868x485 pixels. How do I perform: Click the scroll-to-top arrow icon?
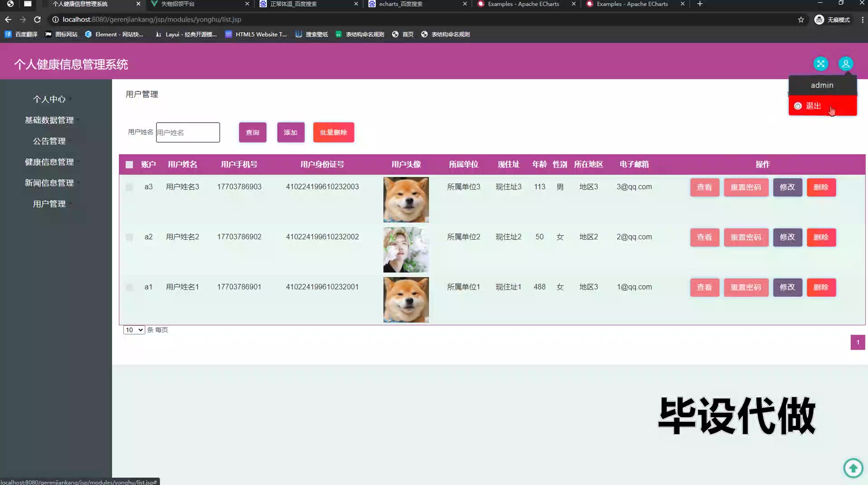(853, 468)
